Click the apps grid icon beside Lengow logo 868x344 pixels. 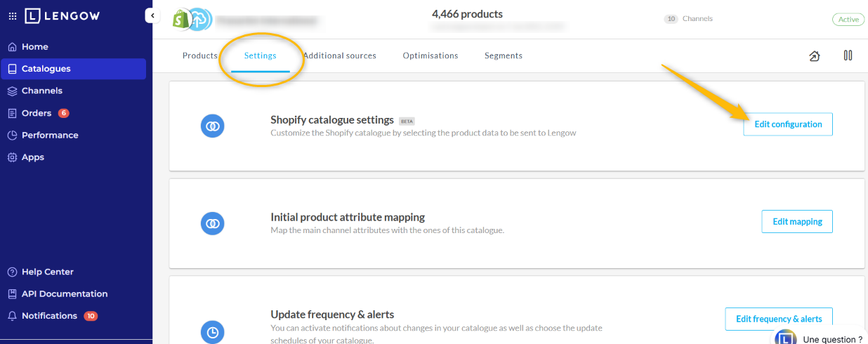click(12, 15)
